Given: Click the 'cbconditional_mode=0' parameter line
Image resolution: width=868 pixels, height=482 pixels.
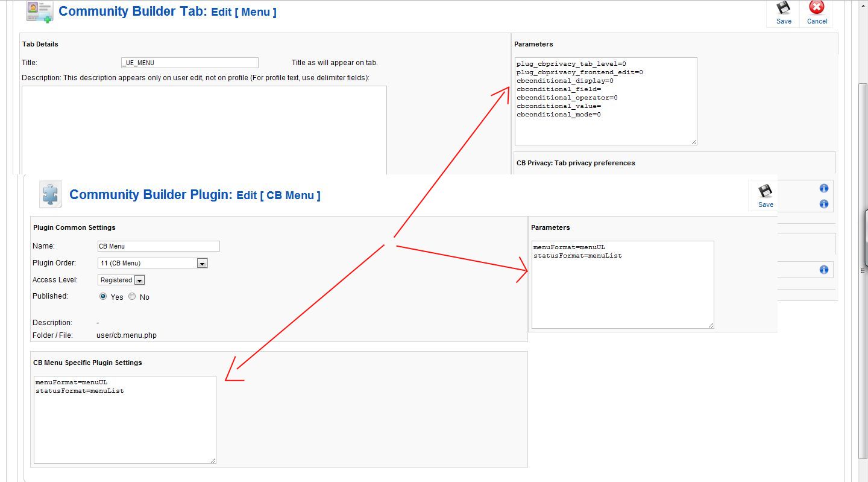Looking at the screenshot, I should point(559,114).
